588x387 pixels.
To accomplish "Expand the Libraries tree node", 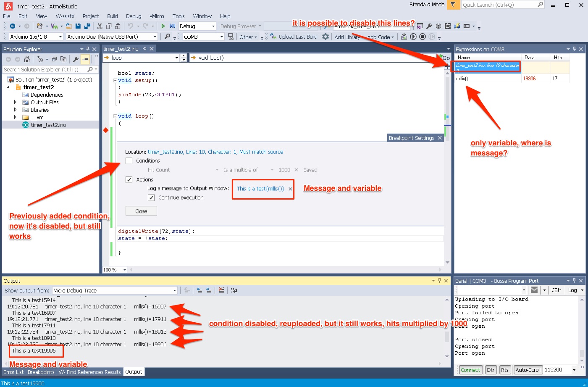I will click(x=16, y=110).
